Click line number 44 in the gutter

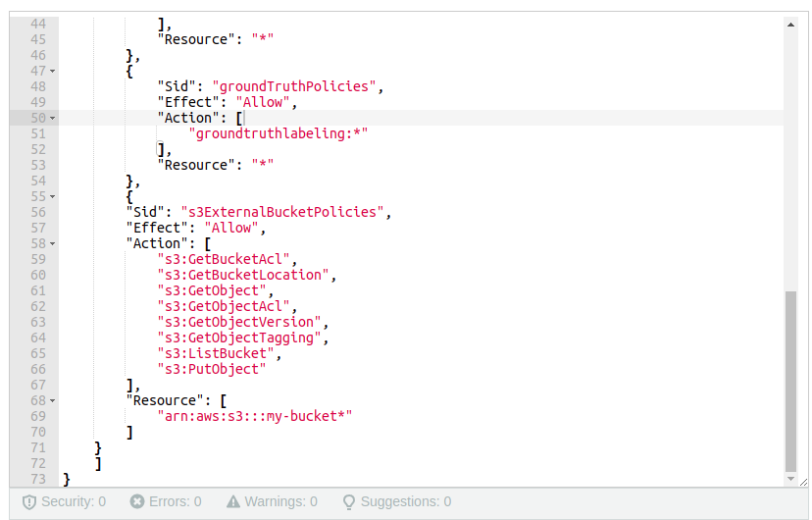38,24
